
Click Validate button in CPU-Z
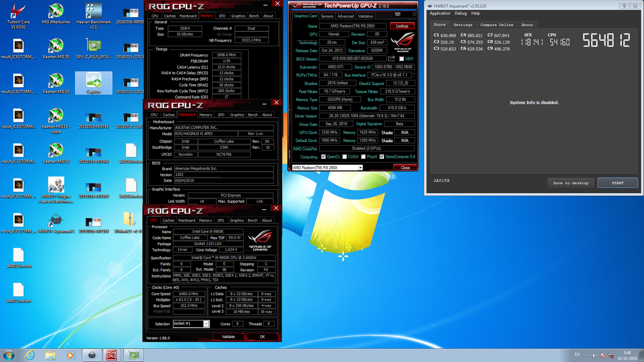coord(228,337)
